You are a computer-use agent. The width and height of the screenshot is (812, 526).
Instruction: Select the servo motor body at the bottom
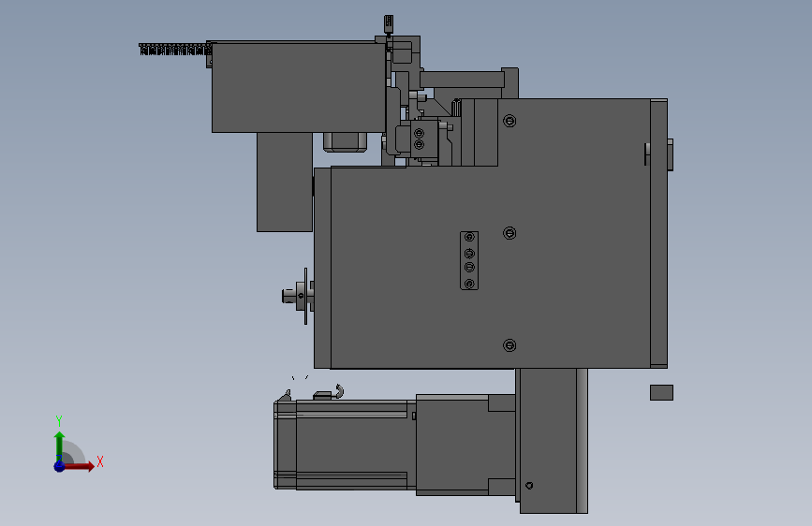(345, 445)
